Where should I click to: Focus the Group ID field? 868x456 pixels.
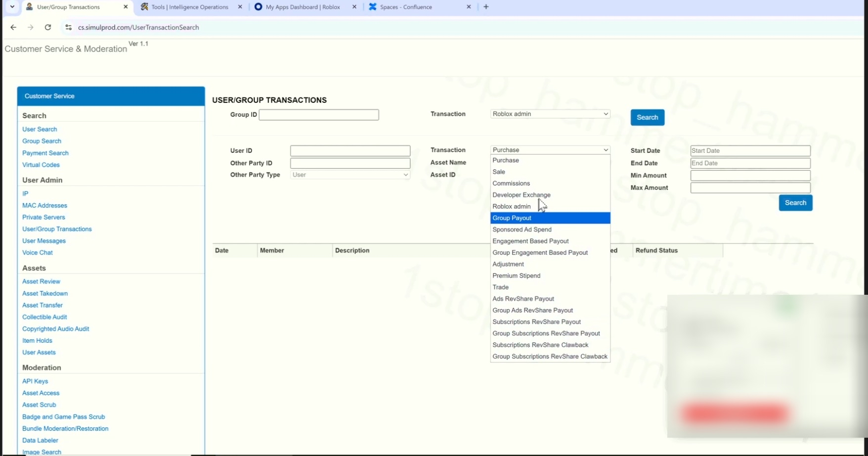coord(319,115)
